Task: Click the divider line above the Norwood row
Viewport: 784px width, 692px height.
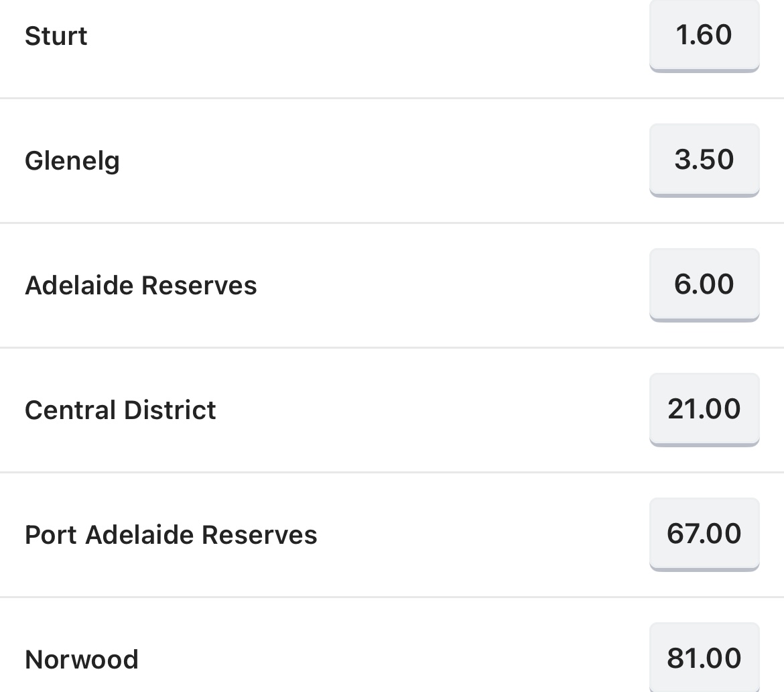Action: click(x=392, y=596)
